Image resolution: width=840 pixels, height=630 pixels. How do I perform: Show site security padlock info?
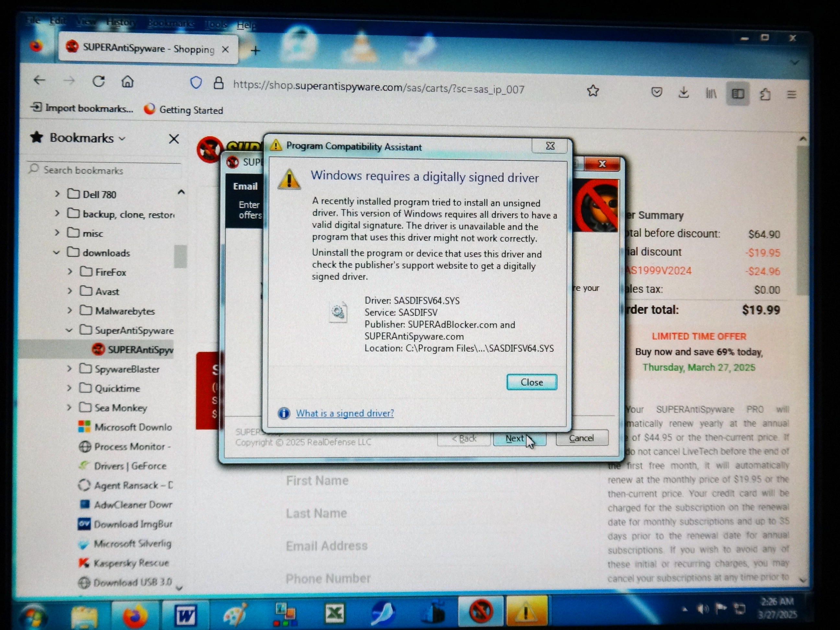[218, 83]
